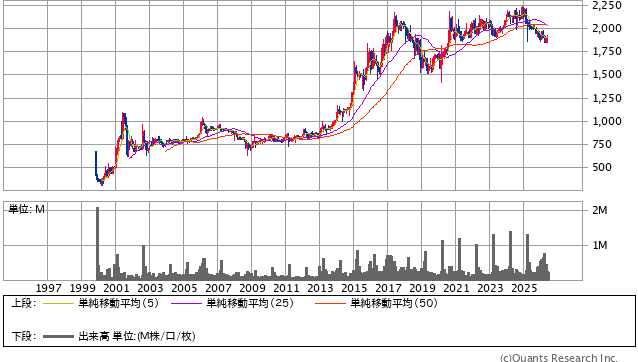638x362 pixels.
Task: Select the 単純移動平均(5) legend label
Action: [118, 303]
